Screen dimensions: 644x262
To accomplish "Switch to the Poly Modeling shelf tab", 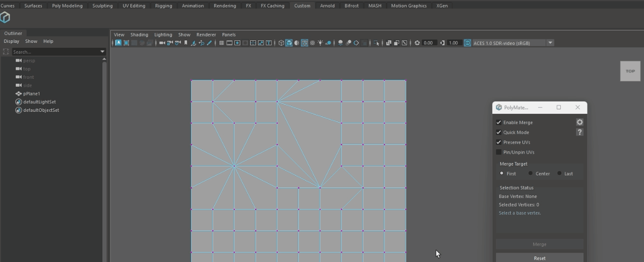I will 67,6.
